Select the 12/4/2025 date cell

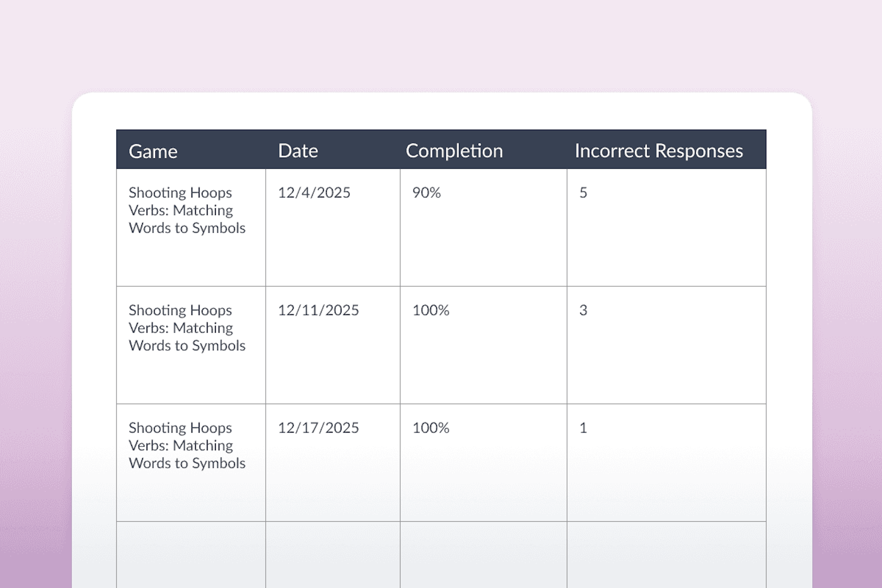(x=314, y=193)
